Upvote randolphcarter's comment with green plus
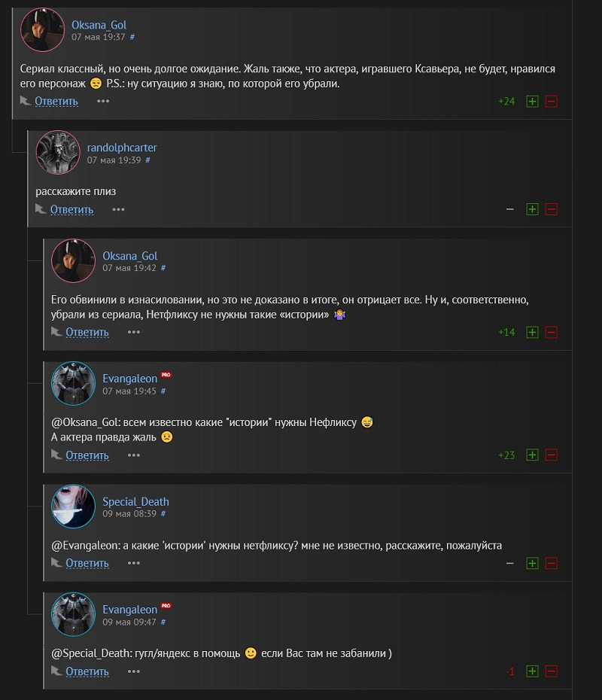This screenshot has height=700, width=602. point(532,209)
